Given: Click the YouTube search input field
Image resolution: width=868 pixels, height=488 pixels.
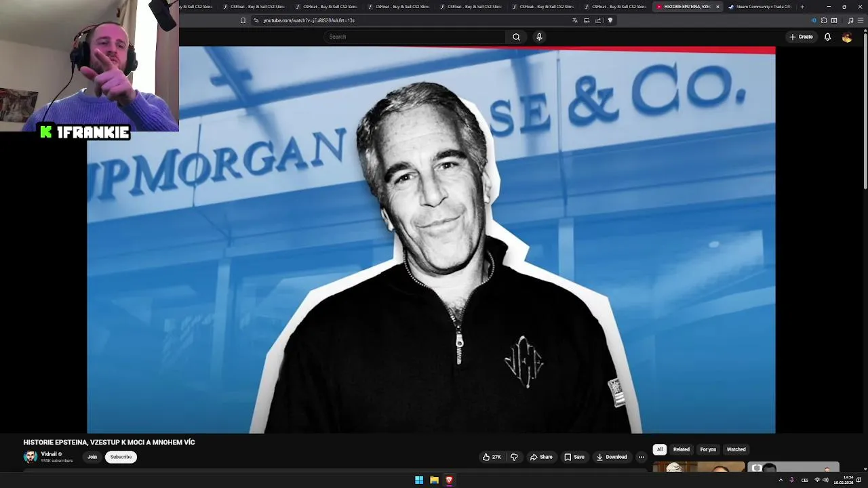Looking at the screenshot, I should coord(415,37).
